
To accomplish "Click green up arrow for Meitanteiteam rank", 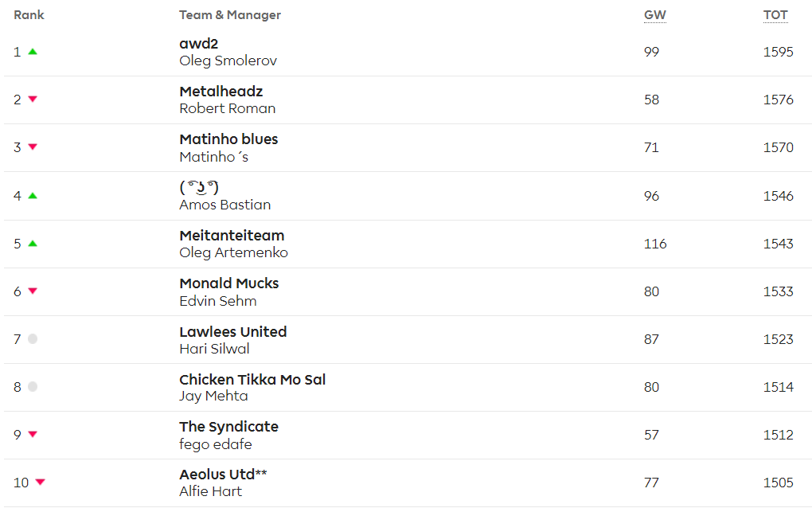I will tap(33, 244).
